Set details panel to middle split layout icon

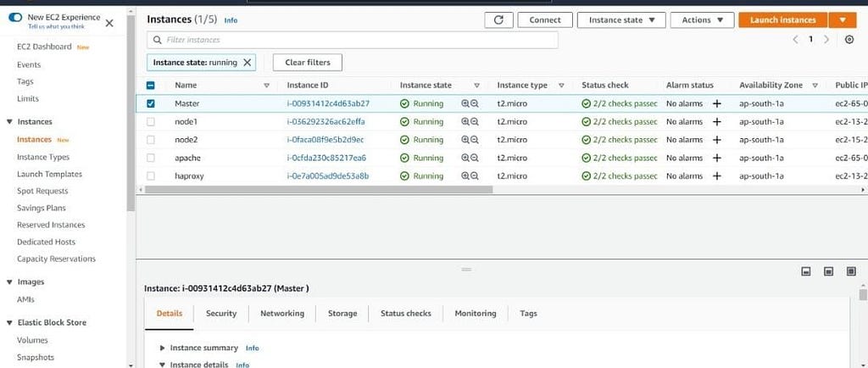click(x=829, y=271)
